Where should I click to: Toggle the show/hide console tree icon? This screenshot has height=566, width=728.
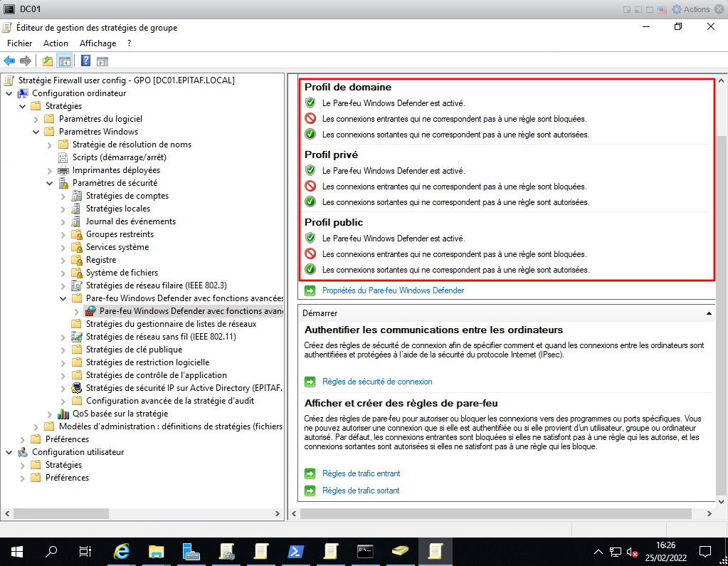(64, 61)
